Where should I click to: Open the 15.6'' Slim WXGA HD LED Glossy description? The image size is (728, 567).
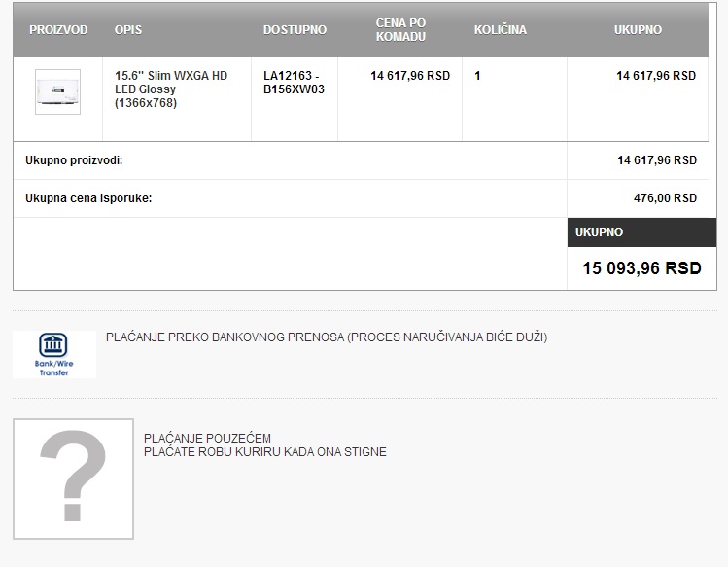point(171,89)
